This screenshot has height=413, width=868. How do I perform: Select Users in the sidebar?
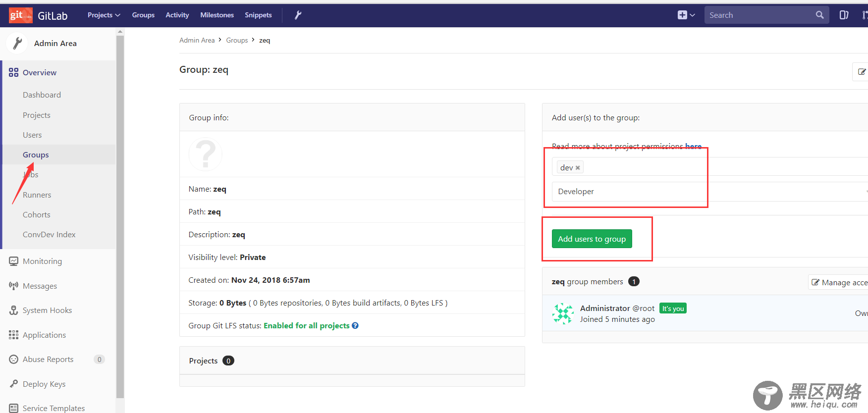[32, 135]
